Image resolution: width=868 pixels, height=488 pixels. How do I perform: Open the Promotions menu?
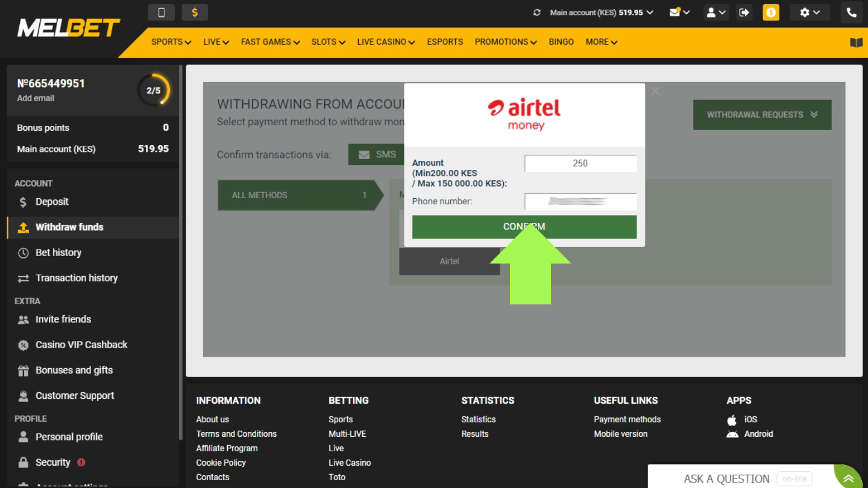point(505,42)
